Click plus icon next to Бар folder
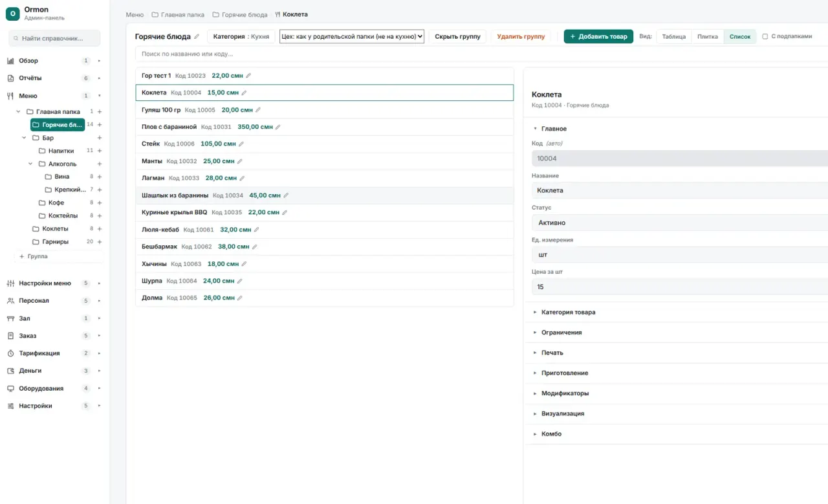The image size is (828, 504). tap(100, 138)
